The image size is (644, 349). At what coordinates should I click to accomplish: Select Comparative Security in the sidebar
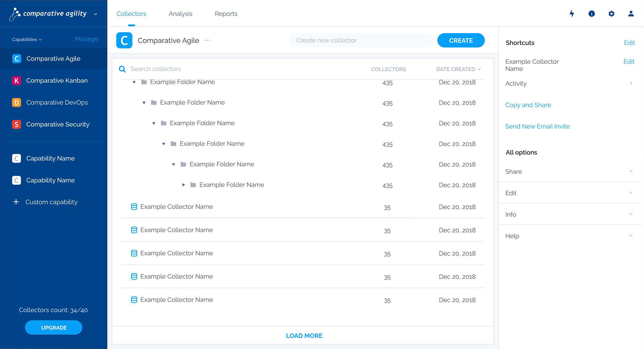[58, 124]
